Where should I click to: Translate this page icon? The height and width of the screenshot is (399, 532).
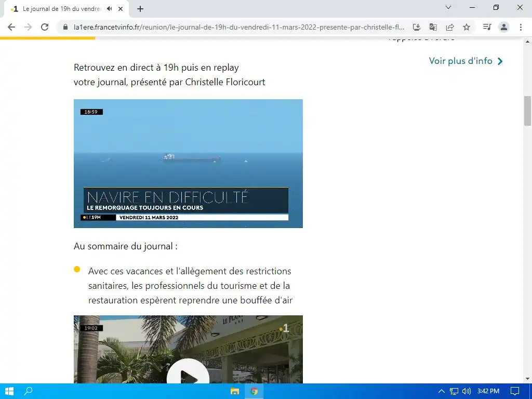(x=433, y=27)
